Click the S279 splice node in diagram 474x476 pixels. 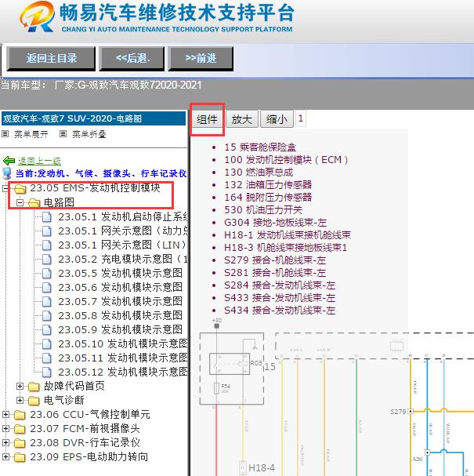(x=411, y=412)
